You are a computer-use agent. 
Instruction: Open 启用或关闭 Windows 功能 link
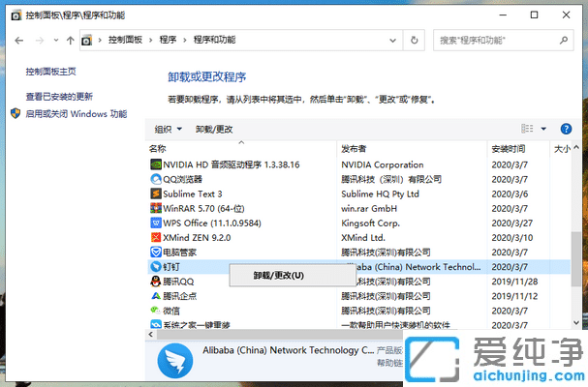(76, 113)
